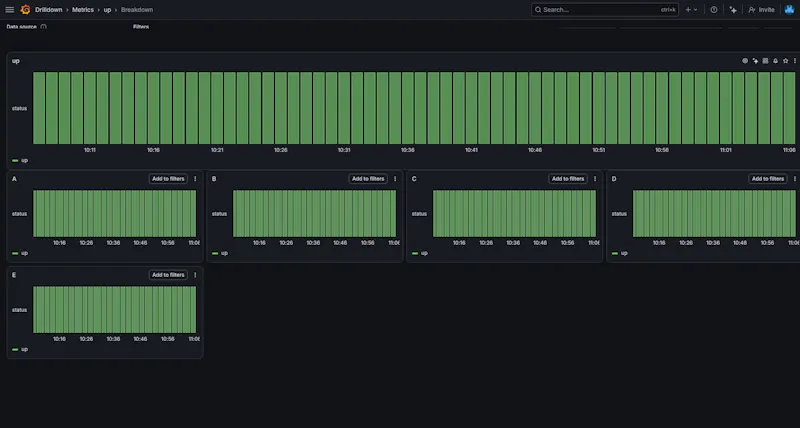This screenshot has height=428, width=800.
Task: Add panel D to filters
Action: [x=768, y=179]
